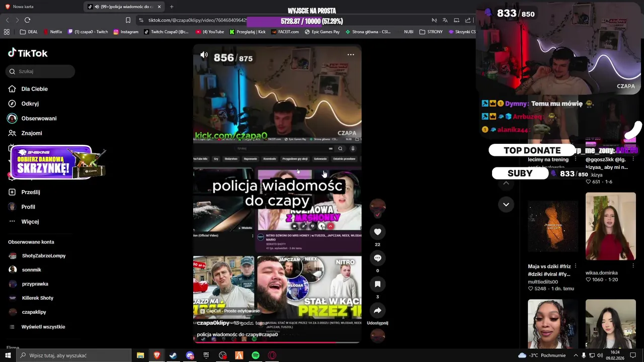Screen dimensions: 644x362
Task: Like the video with the heart icon
Action: 377,232
